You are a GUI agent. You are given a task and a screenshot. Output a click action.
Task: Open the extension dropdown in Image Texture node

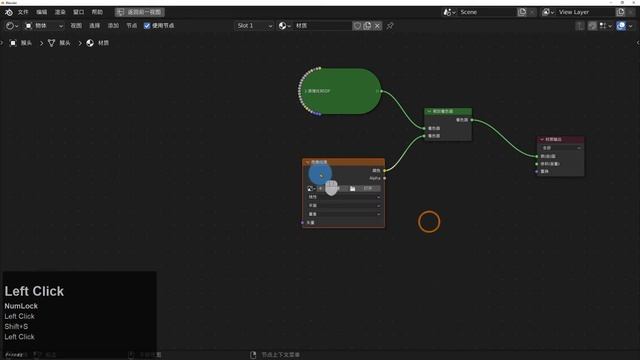344,214
